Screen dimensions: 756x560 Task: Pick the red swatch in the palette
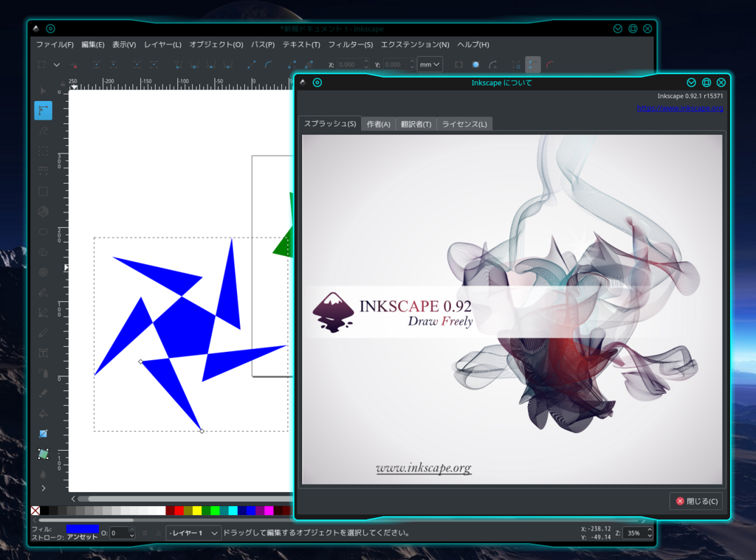click(x=179, y=511)
